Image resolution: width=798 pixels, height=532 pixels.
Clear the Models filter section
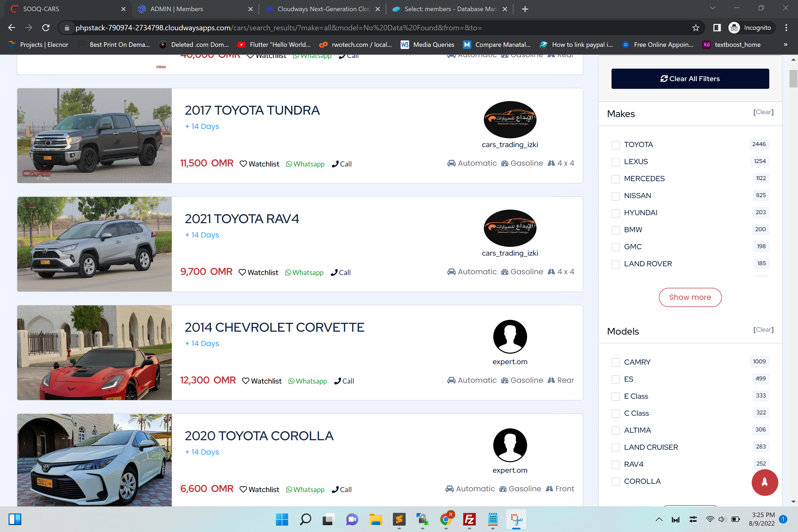click(763, 330)
